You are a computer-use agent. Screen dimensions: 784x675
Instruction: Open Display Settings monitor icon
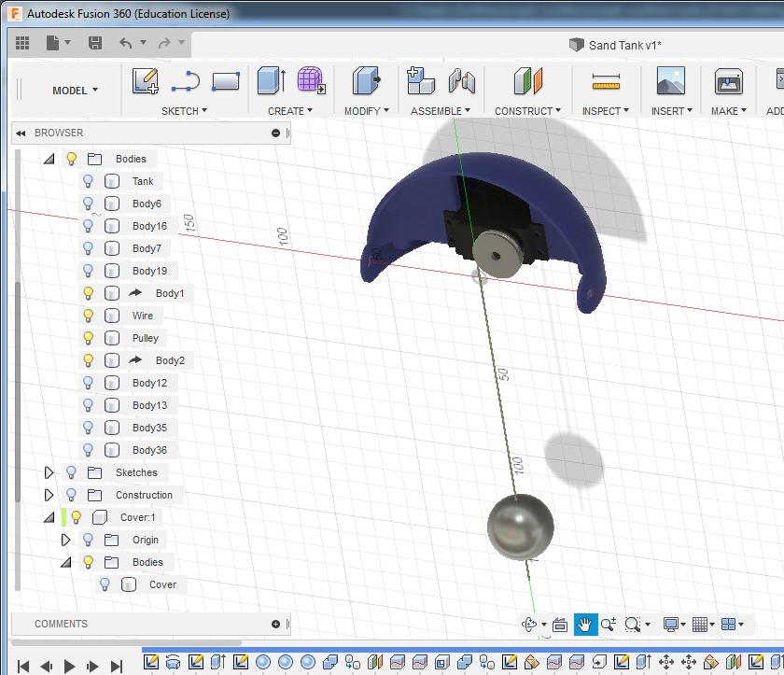pos(670,624)
